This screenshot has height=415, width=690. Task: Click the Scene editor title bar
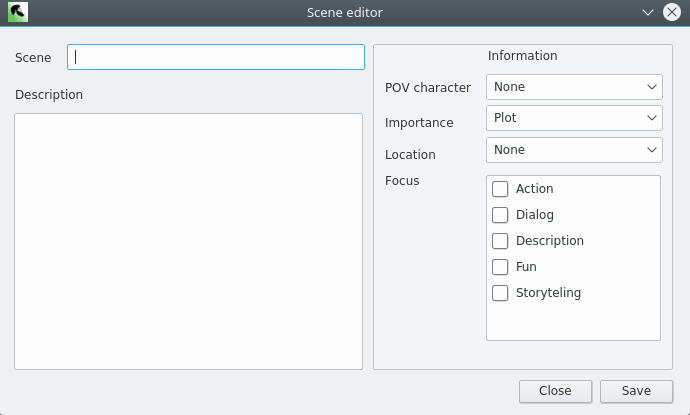345,12
